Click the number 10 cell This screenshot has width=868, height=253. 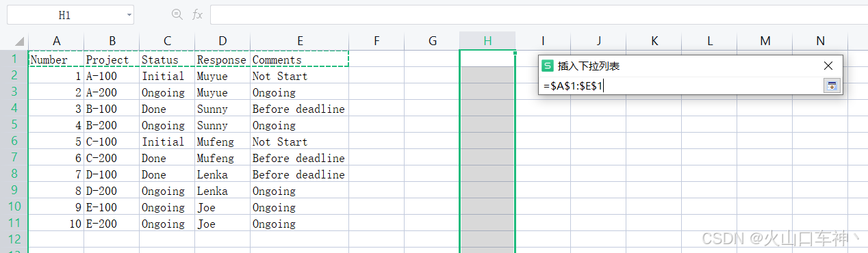(56, 224)
